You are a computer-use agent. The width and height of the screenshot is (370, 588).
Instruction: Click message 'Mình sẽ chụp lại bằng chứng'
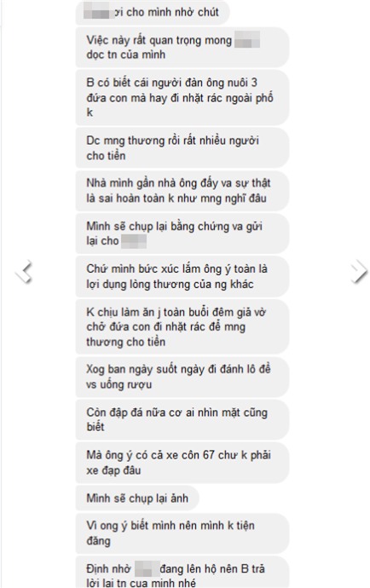pos(182,233)
